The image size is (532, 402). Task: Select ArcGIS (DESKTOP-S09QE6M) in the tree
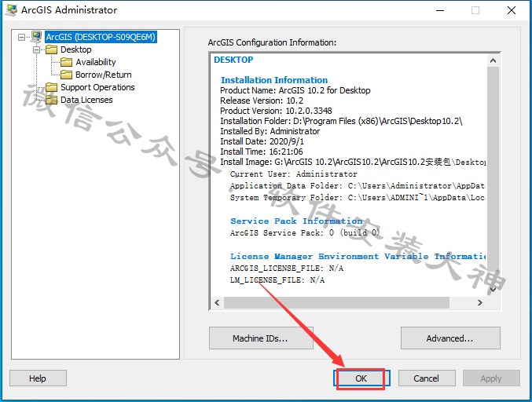[x=101, y=37]
